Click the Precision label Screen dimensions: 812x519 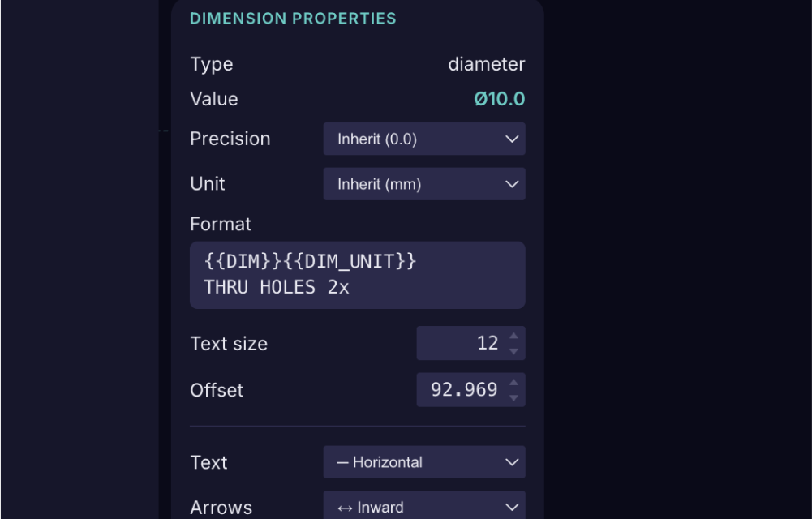230,139
